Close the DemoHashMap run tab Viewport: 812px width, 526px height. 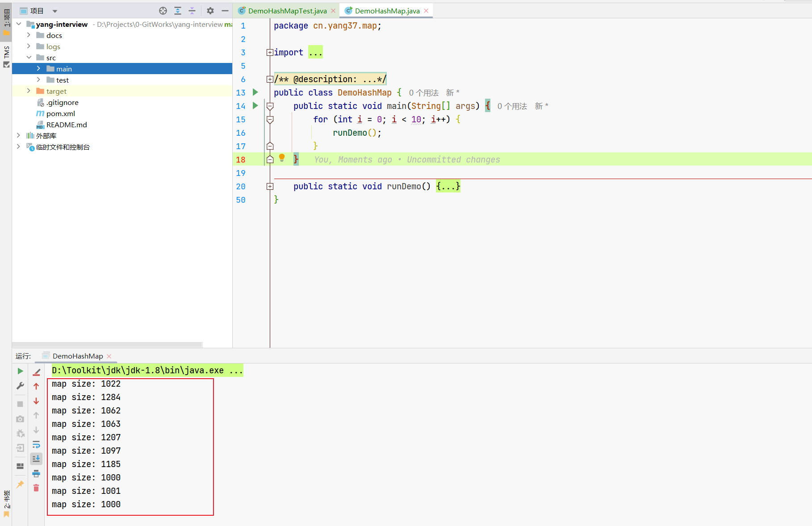coord(109,356)
